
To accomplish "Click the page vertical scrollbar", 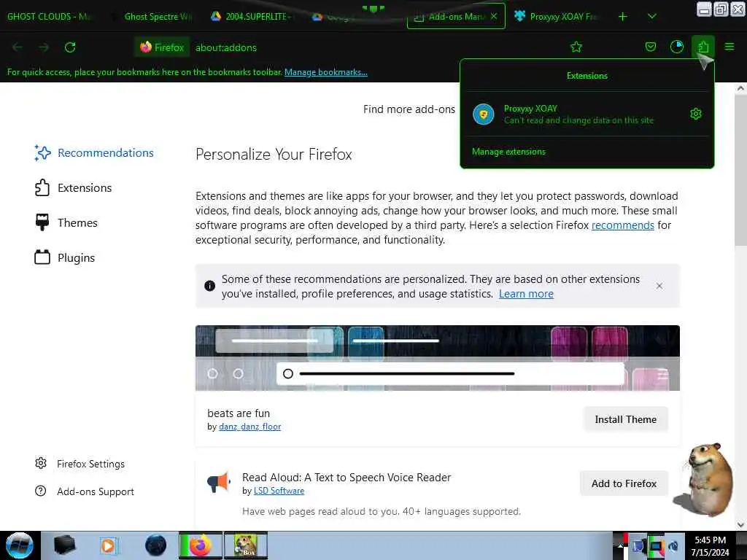I will point(740,171).
